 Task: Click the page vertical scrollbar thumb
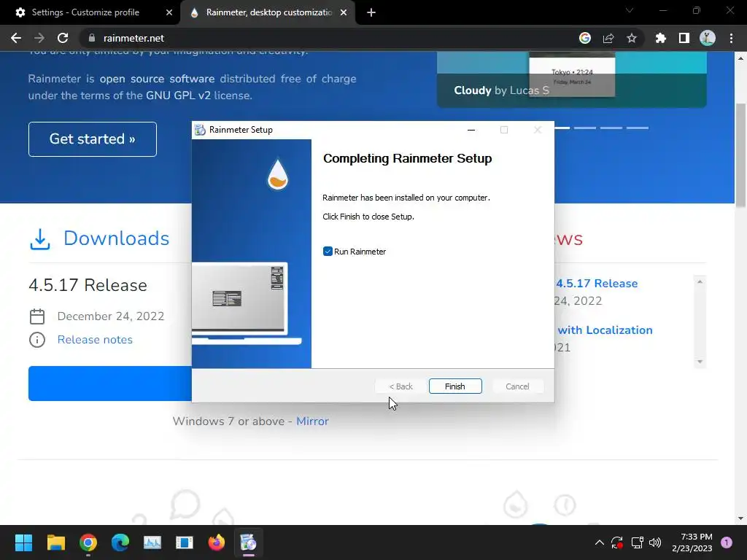(x=741, y=155)
